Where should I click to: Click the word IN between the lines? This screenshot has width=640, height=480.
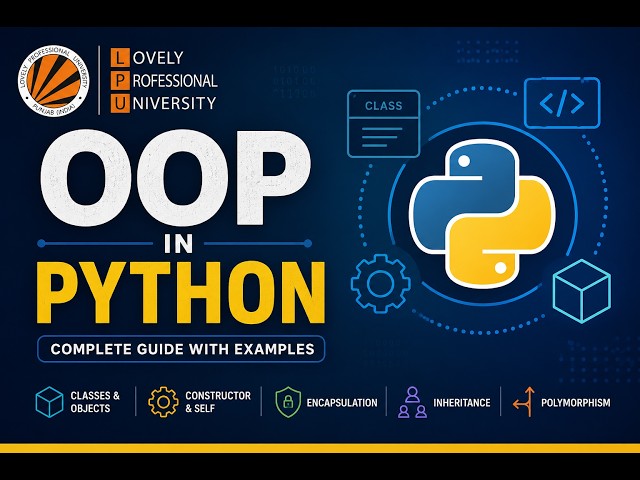178,244
